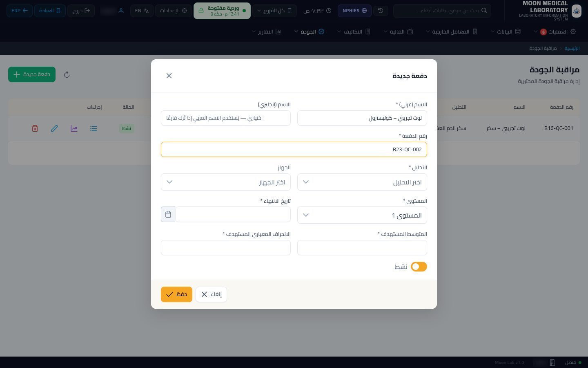Focus the Arabic name input field
588x368 pixels.
click(x=362, y=118)
